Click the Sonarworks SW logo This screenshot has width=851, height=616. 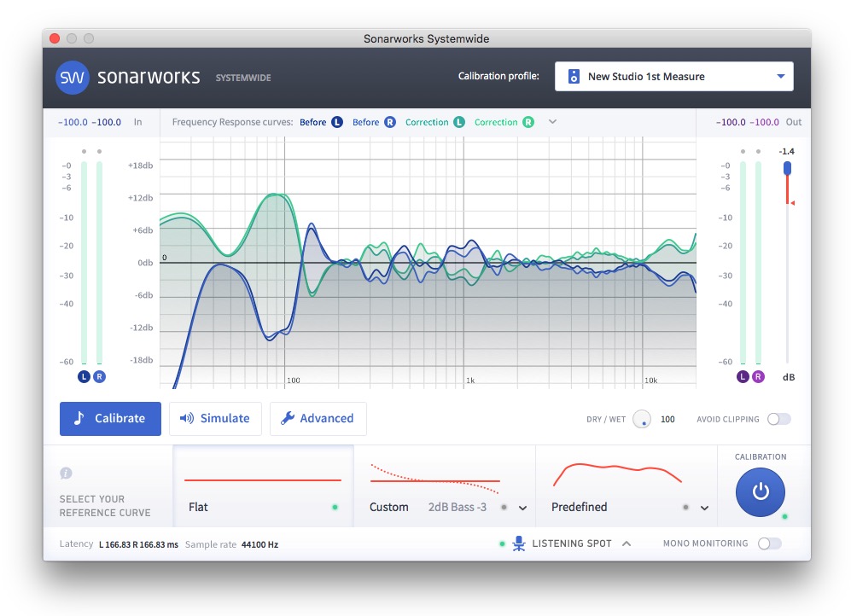(x=73, y=78)
